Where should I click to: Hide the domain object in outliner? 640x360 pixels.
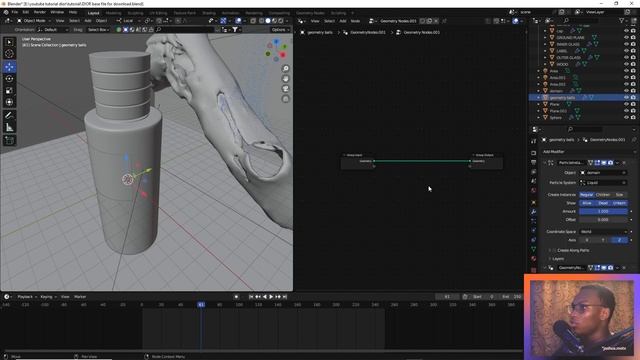[x=626, y=91]
